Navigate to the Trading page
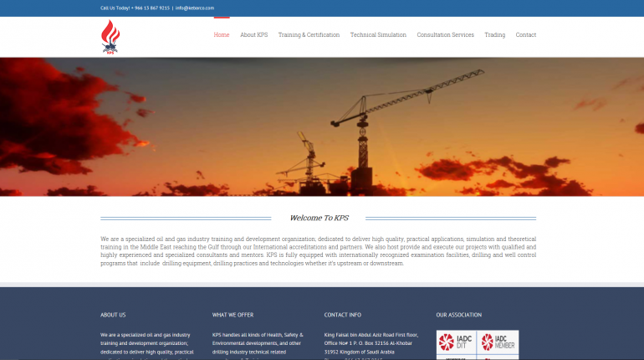The height and width of the screenshot is (360, 644). [x=494, y=35]
